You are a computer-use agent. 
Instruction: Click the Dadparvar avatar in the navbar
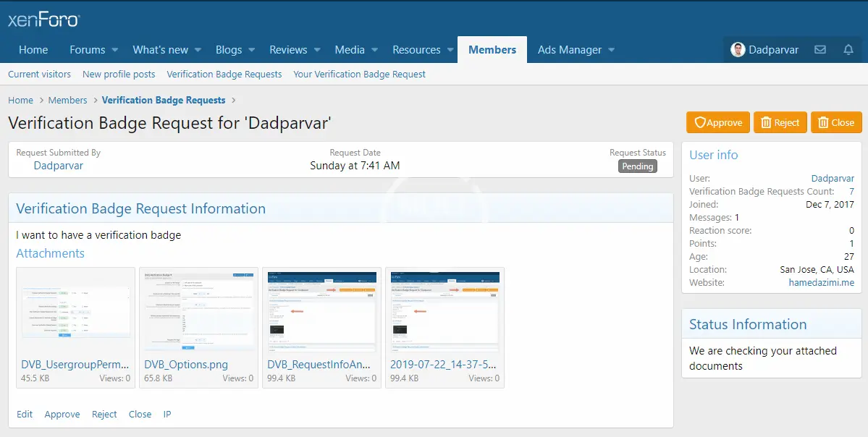738,50
